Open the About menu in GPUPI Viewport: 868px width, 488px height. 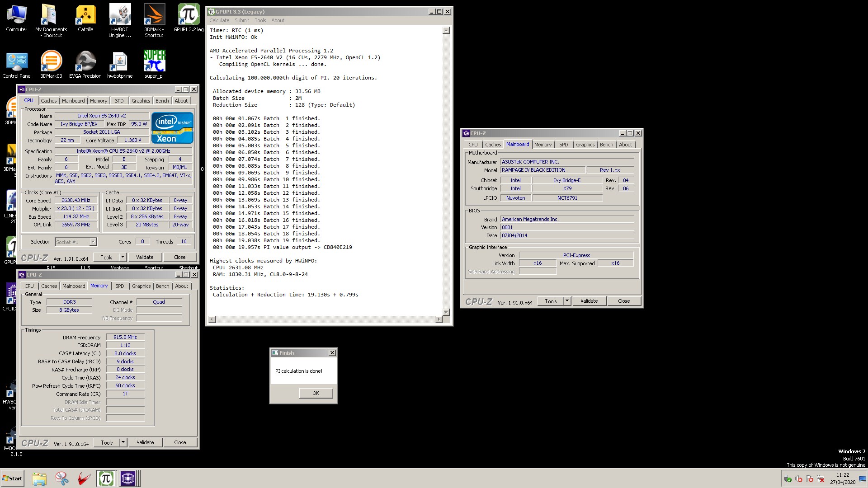click(x=278, y=20)
